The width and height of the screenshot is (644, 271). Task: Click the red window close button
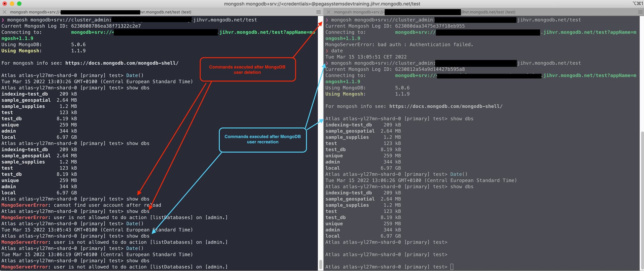click(5, 4)
